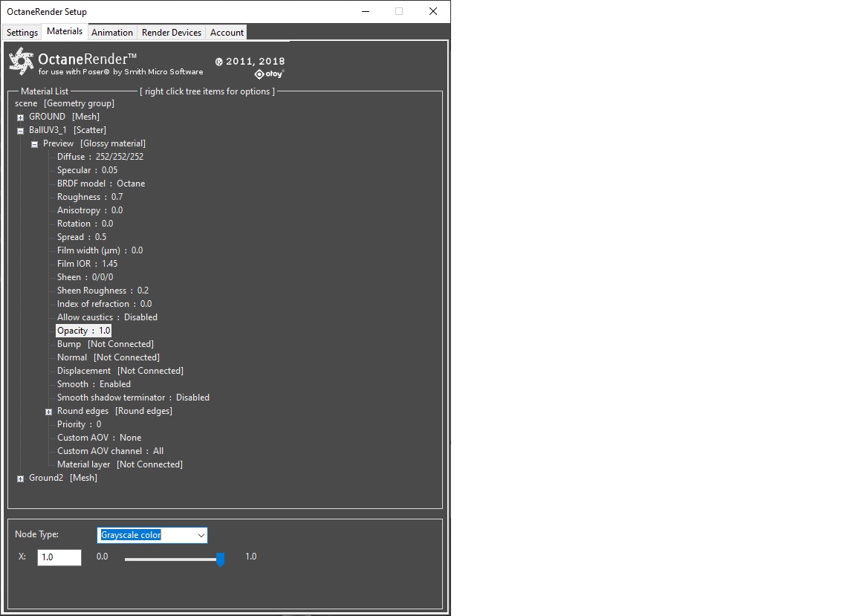Viewport: 856px width, 616px height.
Task: Select the Sheen : 0/0/0 row
Action: point(85,277)
